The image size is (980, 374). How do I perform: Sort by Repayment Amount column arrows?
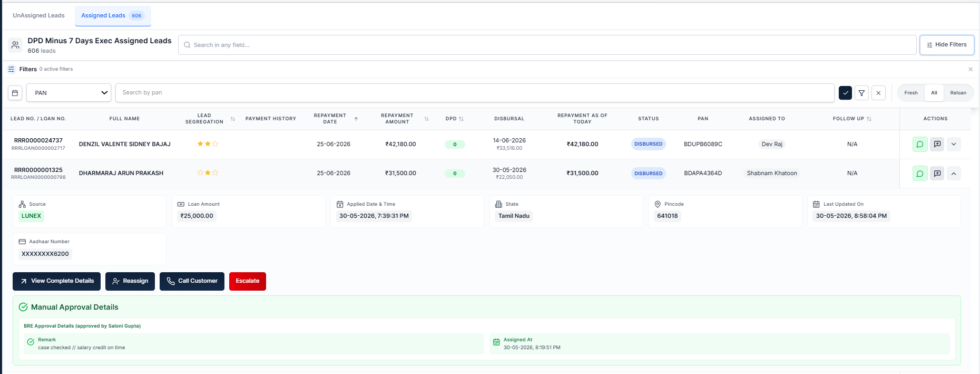coord(427,119)
